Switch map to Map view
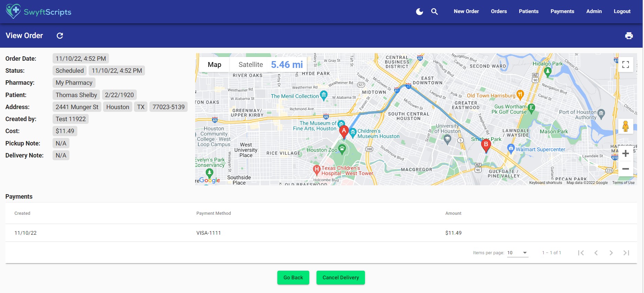This screenshot has width=644, height=293. coord(214,65)
